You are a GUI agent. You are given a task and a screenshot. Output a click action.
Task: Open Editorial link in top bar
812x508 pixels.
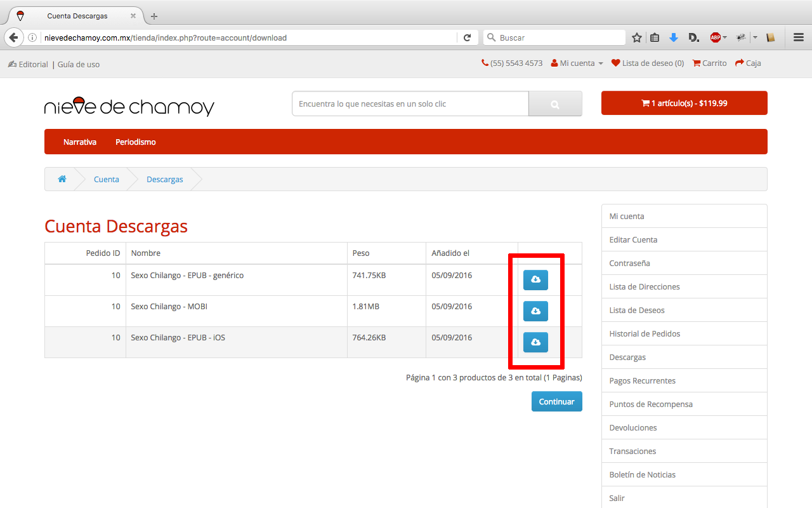[x=28, y=64]
